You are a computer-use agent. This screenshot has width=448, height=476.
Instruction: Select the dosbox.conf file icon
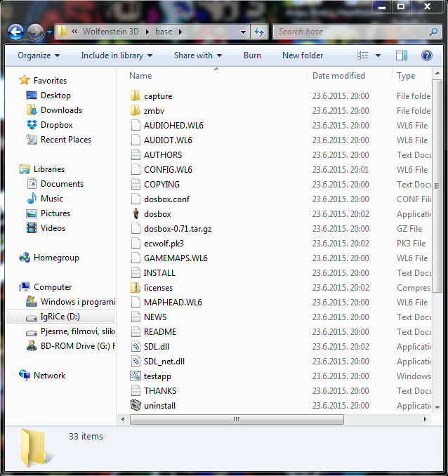135,199
